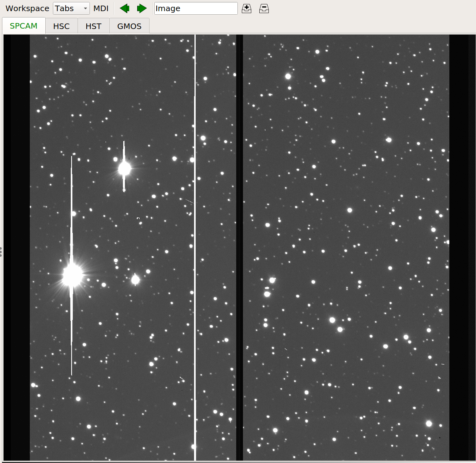Expand the Tabs workspace type dropdown
This screenshot has height=463, width=476.
click(x=71, y=8)
